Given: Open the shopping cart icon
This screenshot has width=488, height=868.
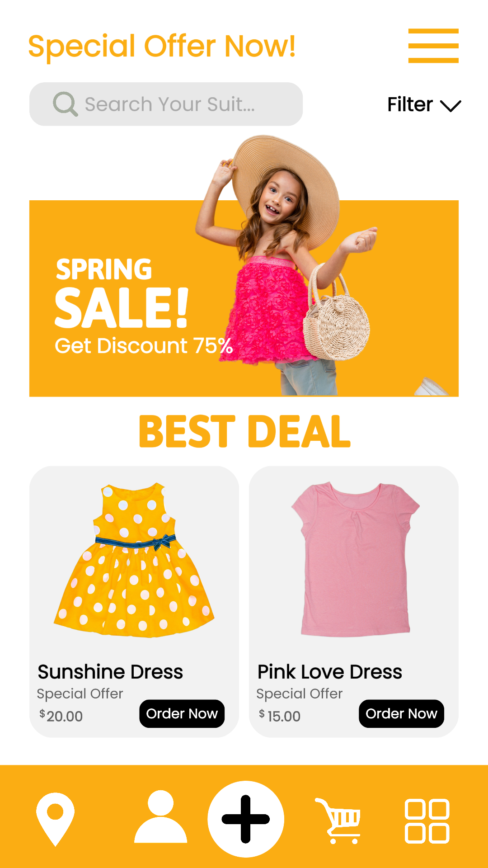Looking at the screenshot, I should (338, 821).
